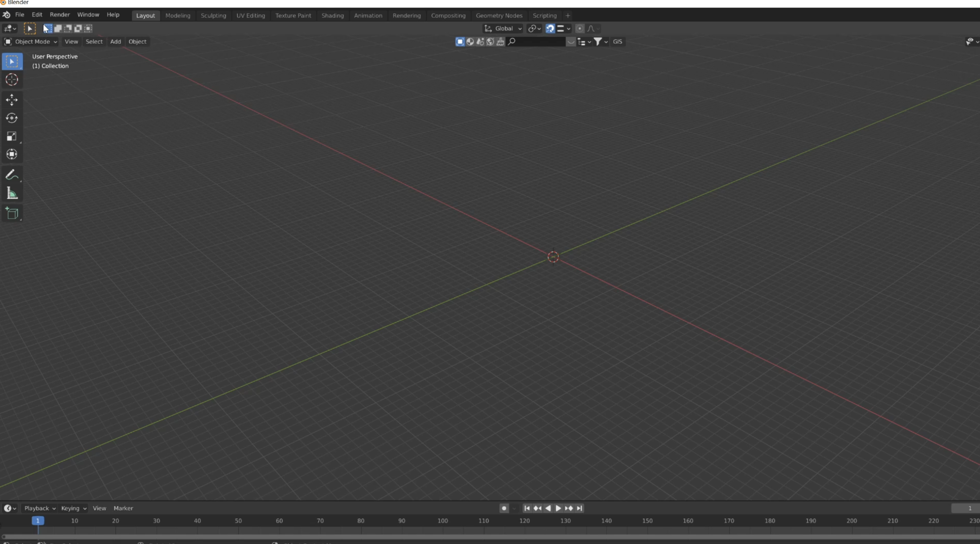Open the Add menu in viewport header
Screen dimensions: 980x544
click(116, 42)
